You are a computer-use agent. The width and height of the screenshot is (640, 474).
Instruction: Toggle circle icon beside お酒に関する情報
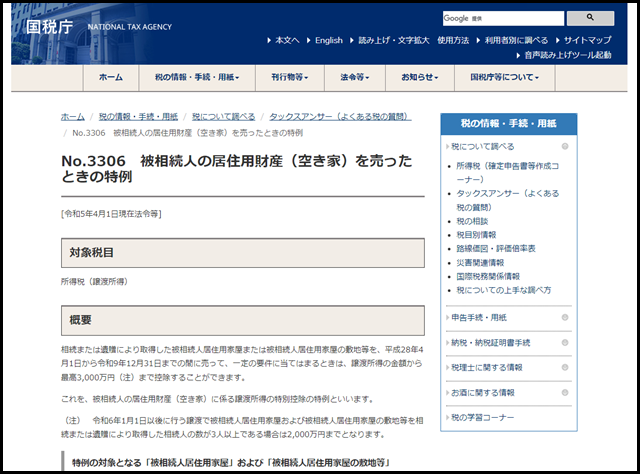565,393
